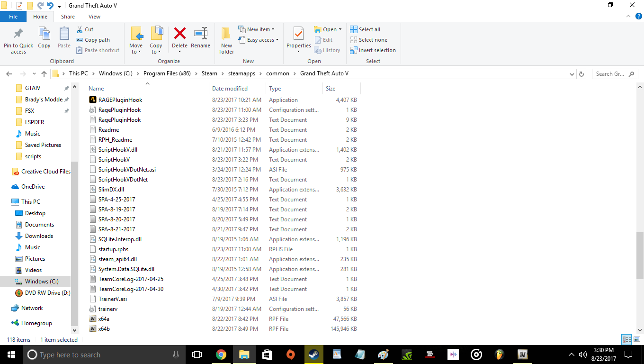Sort files by Date modified column
This screenshot has height=364, width=644.
coord(230,89)
